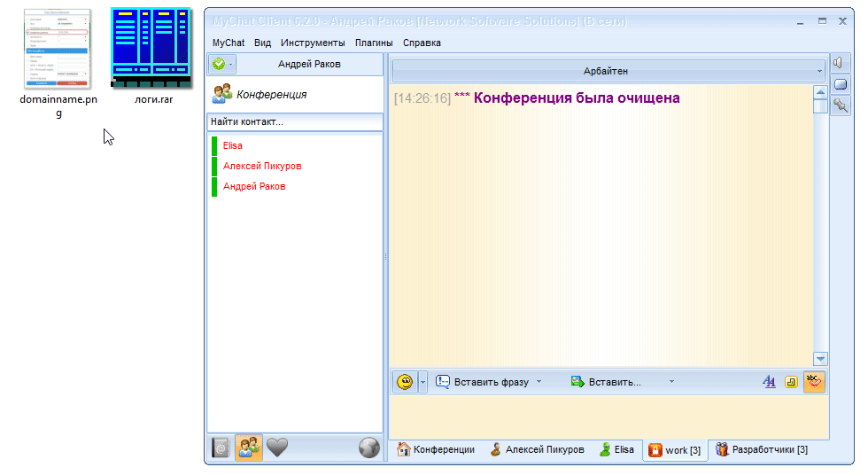Switch to the Разработчики [3] tab
868x475 pixels.
[761, 449]
